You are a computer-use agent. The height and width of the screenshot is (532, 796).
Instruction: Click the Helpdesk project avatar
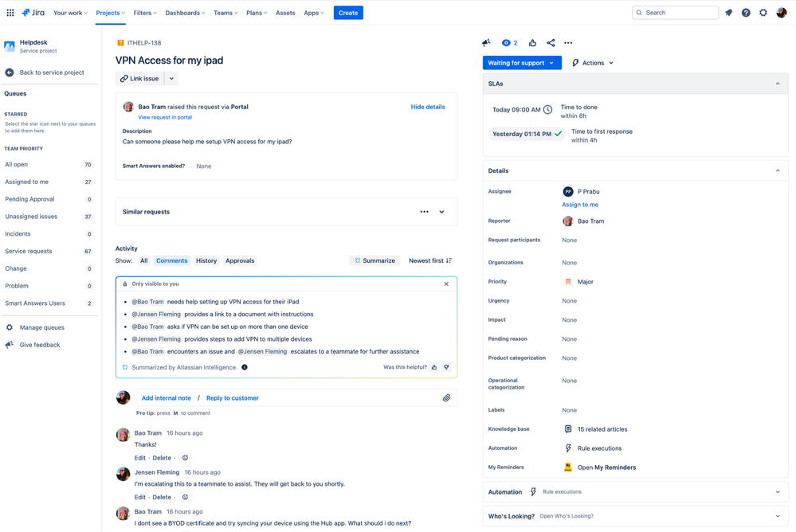coord(9,46)
